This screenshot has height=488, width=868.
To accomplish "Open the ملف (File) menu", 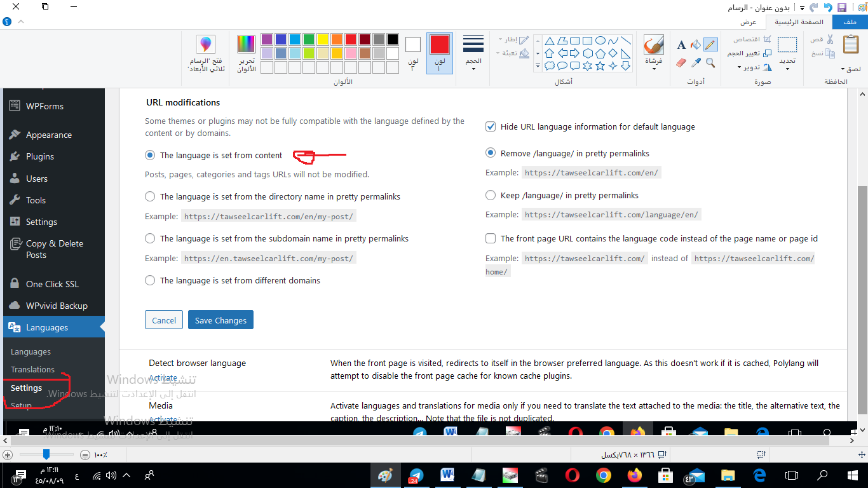I will 849,22.
